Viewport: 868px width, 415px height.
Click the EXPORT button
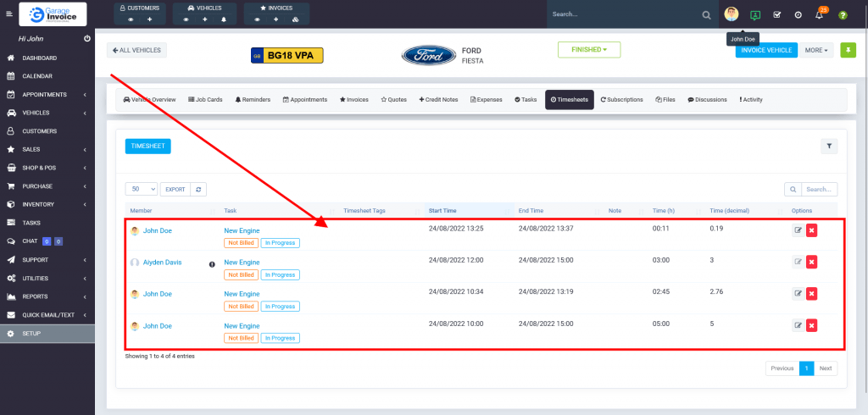(x=175, y=189)
